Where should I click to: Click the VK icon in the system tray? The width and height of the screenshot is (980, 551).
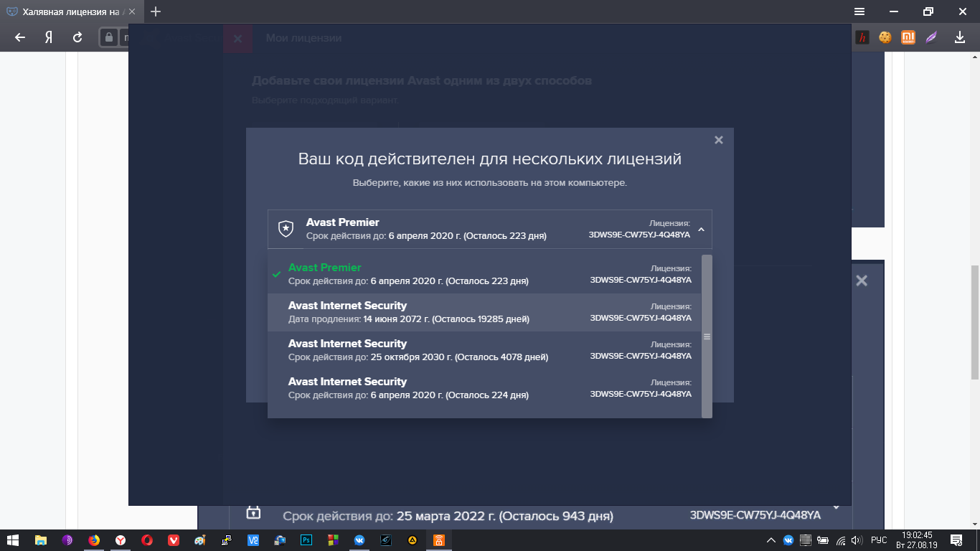(788, 540)
